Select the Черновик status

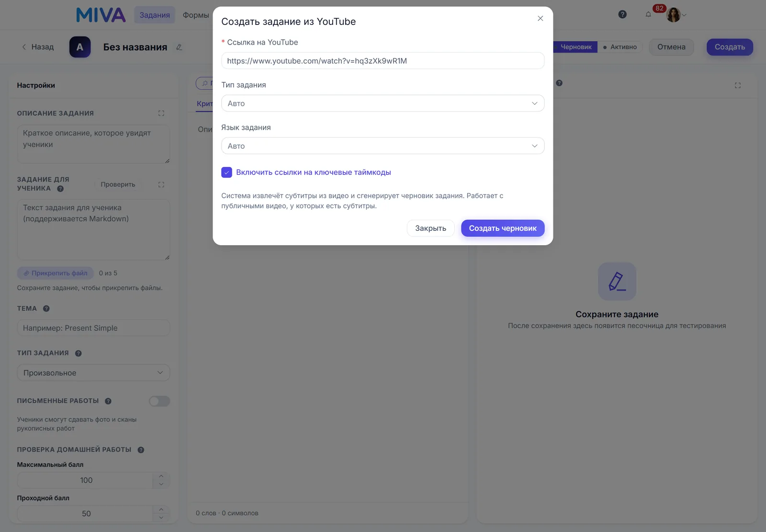575,47
